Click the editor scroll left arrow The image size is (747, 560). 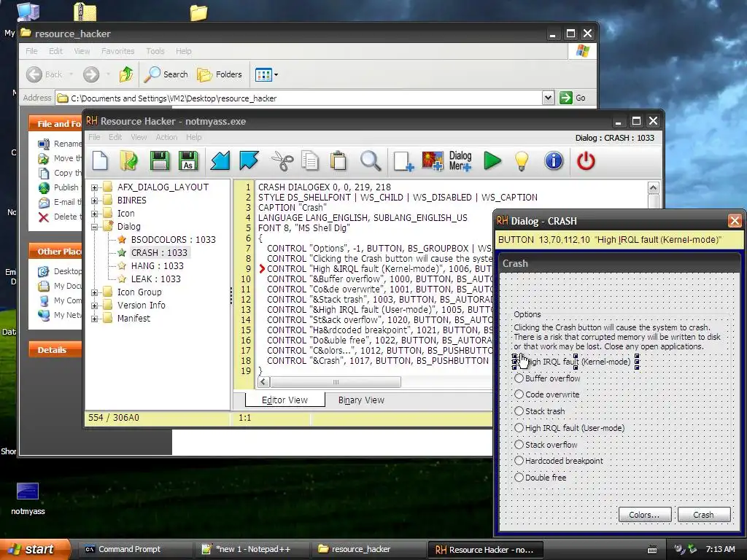264,382
